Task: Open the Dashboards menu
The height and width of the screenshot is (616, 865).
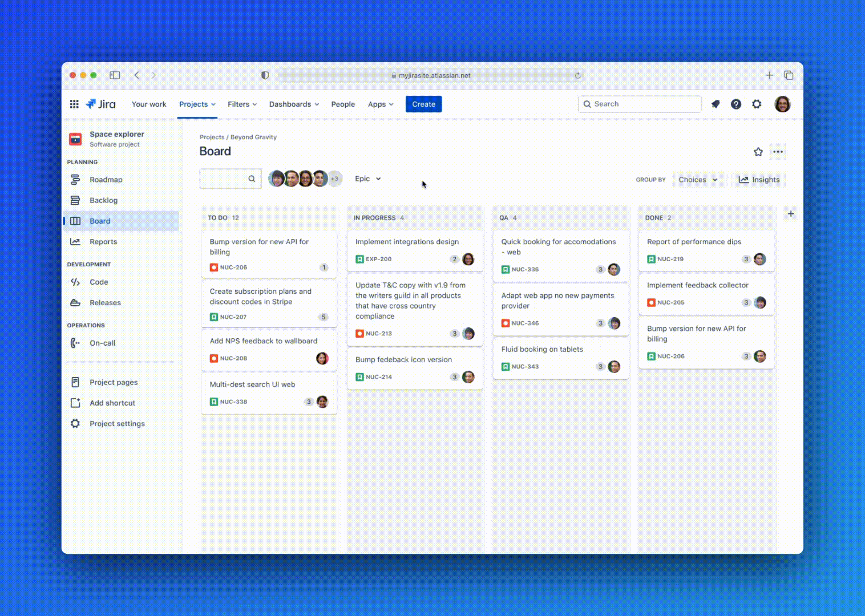Action: point(294,104)
